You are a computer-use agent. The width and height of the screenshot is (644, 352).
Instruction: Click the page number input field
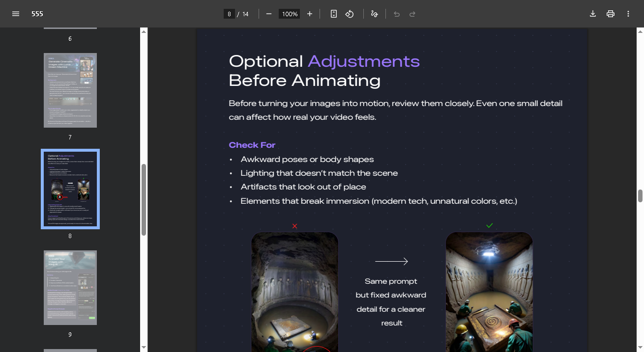[229, 14]
